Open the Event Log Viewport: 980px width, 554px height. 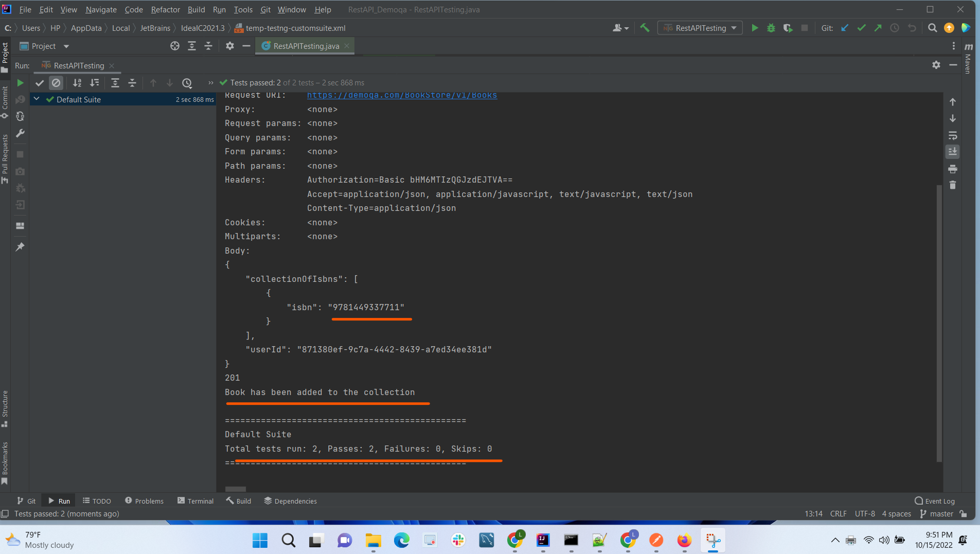935,501
